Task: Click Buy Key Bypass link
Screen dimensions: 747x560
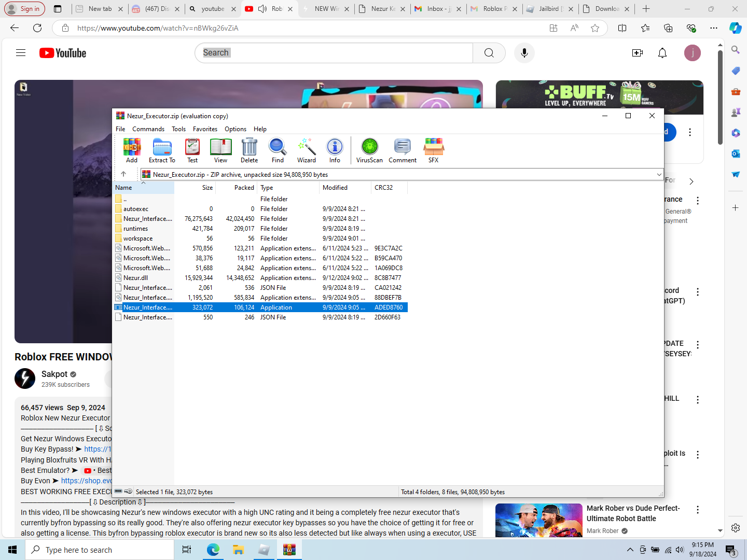Action: [x=98, y=449]
